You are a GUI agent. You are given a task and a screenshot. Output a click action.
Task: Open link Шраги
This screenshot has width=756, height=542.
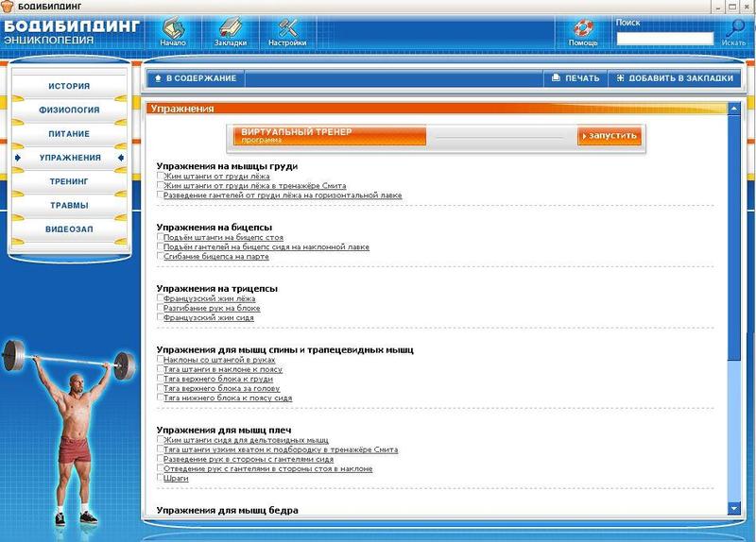pyautogui.click(x=176, y=479)
